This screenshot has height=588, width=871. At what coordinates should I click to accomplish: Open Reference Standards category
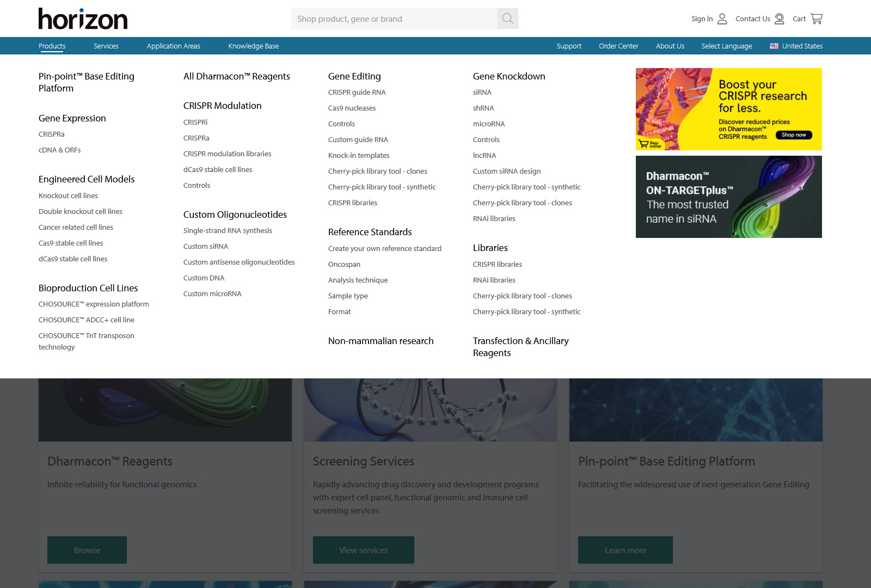[370, 232]
